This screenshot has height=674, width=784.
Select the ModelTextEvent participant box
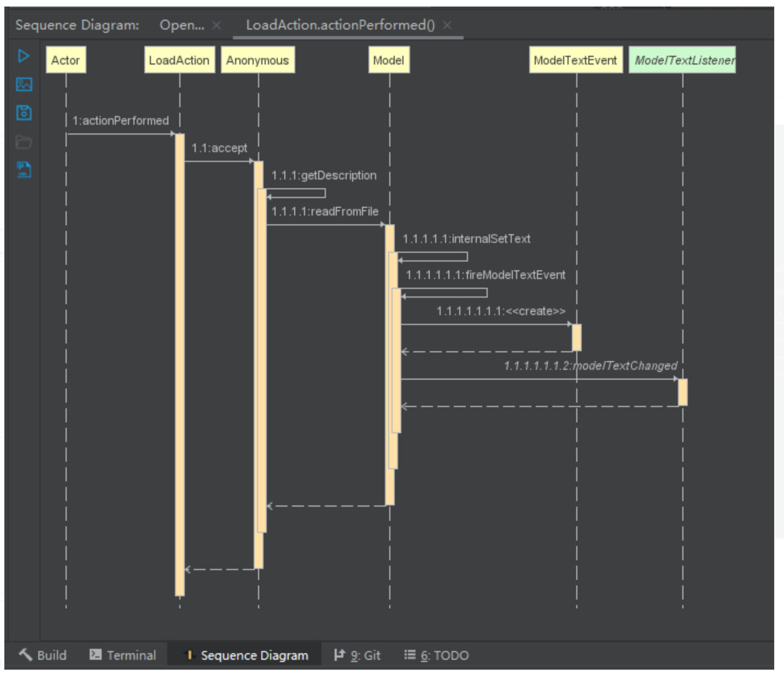pyautogui.click(x=576, y=60)
